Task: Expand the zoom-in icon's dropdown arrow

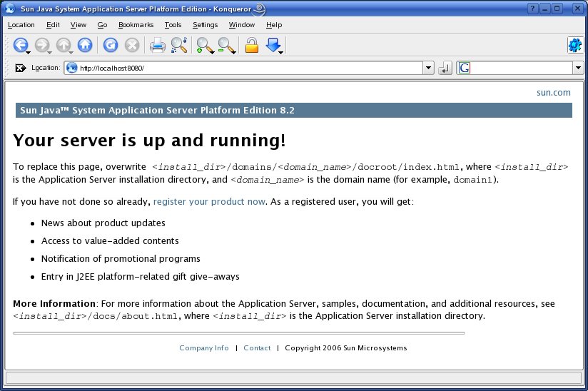Action: point(212,53)
